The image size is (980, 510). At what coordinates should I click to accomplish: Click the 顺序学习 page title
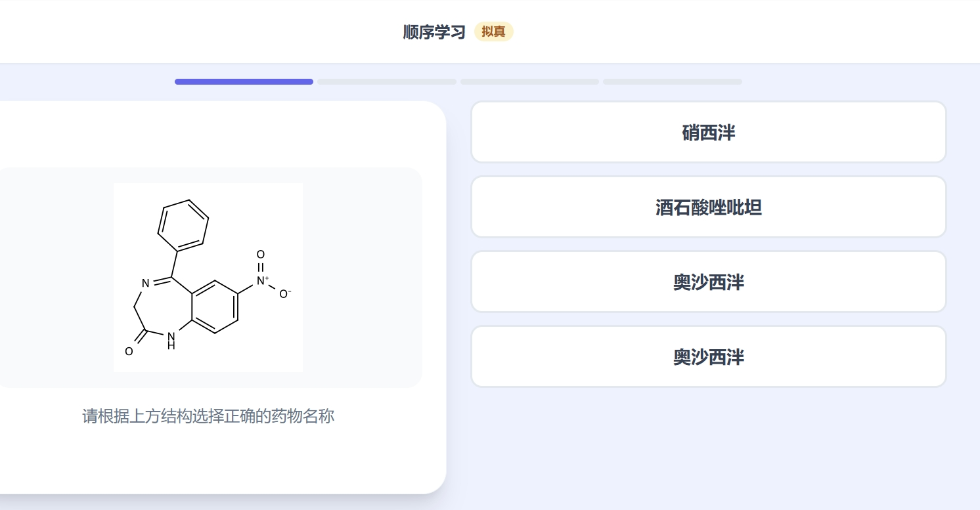(x=434, y=32)
